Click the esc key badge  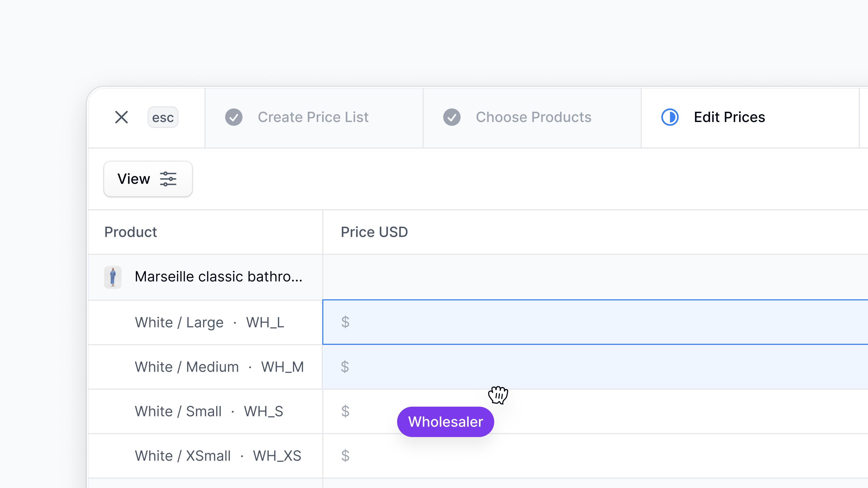pos(163,117)
